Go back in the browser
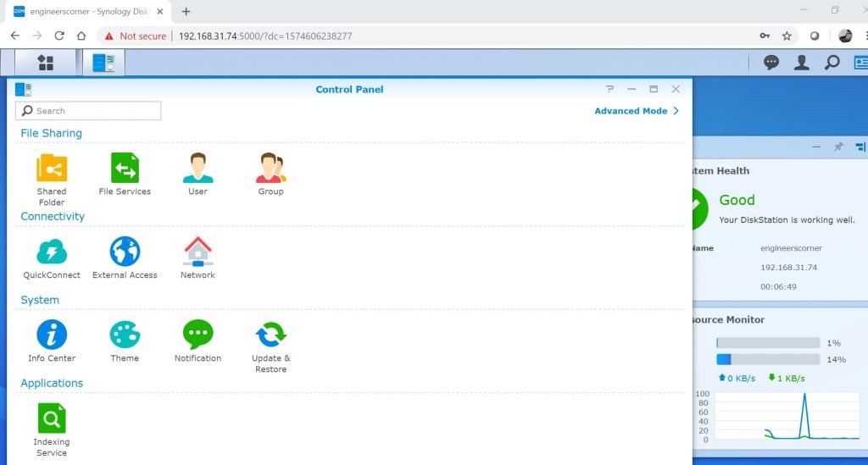Image resolution: width=868 pixels, height=465 pixels. (15, 36)
